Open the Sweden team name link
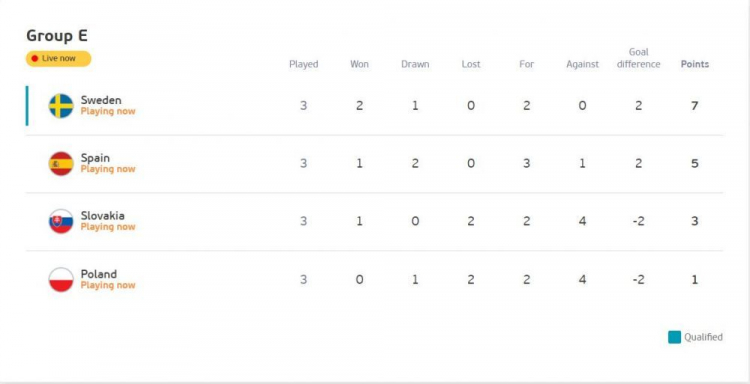Screen dimensions: 750x384 point(101,100)
